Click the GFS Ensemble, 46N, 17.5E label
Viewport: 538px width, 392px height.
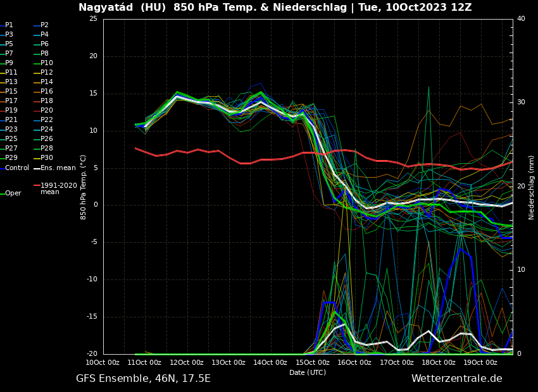143,379
